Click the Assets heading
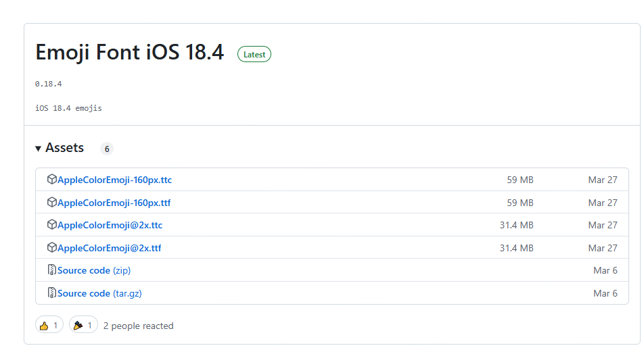This screenshot has width=644, height=354. coord(64,148)
